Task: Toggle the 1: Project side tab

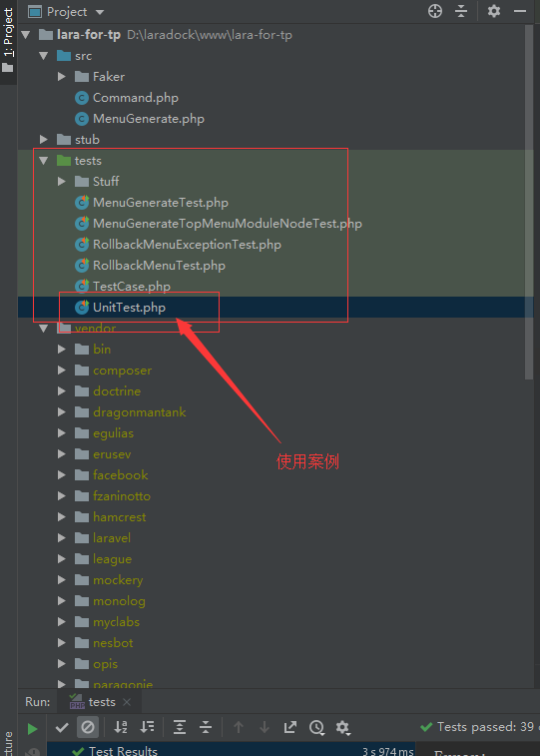Action: (x=8, y=41)
